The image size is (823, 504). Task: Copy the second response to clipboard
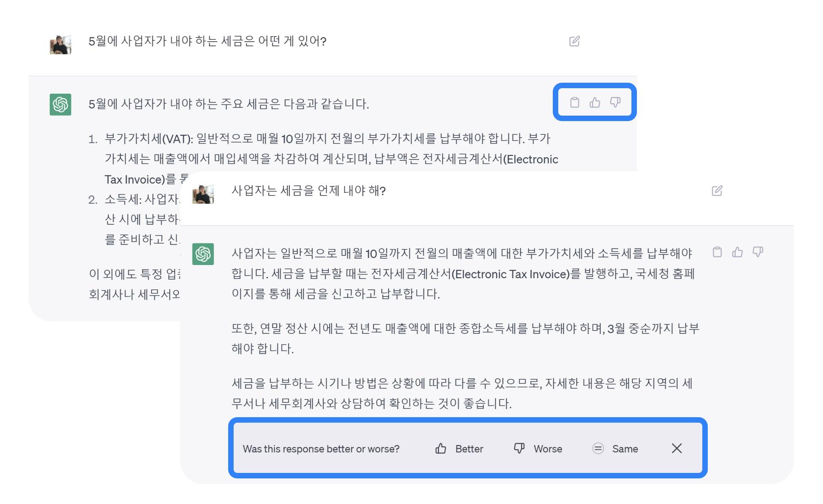[717, 252]
